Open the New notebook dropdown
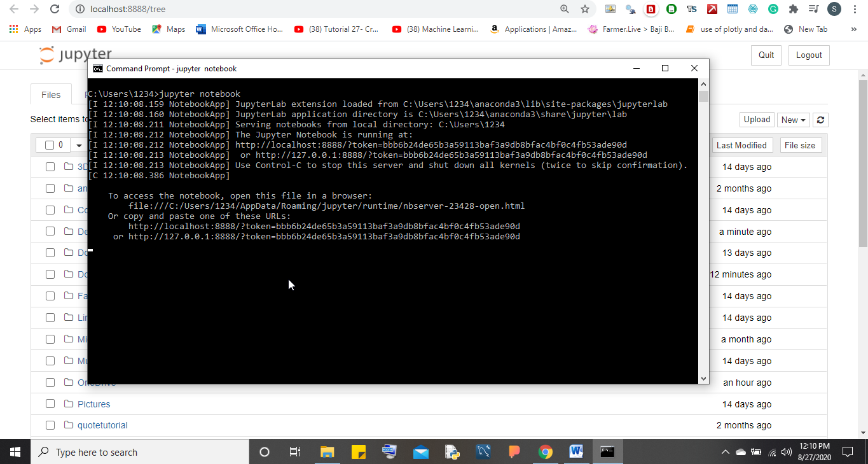 coord(793,120)
